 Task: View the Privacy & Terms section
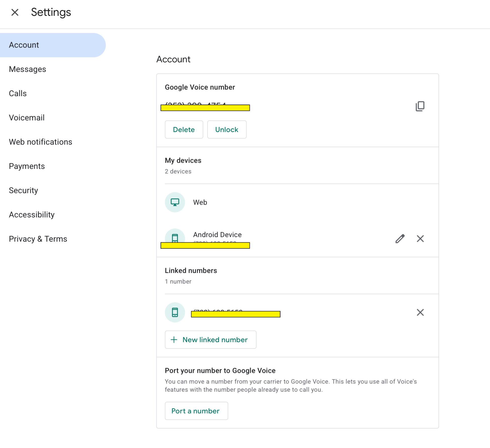(38, 239)
